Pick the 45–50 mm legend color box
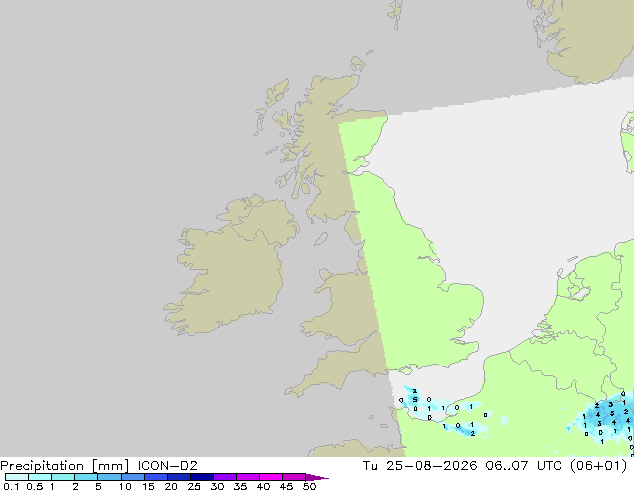Image resolution: width=634 pixels, height=490 pixels. [294, 477]
